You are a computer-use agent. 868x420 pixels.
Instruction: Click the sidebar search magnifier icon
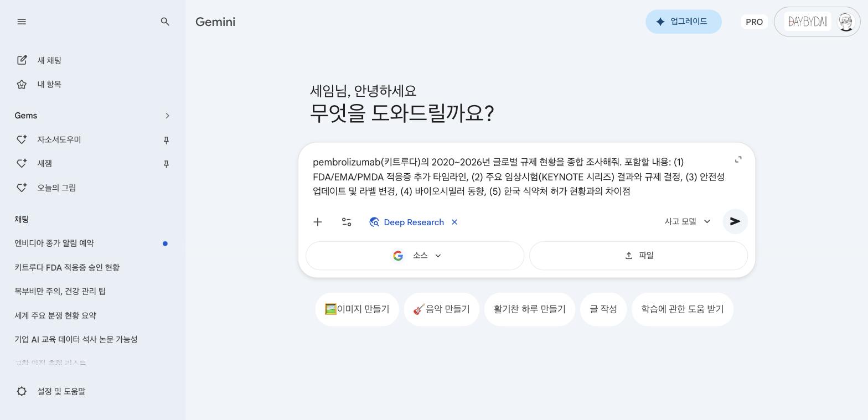165,22
